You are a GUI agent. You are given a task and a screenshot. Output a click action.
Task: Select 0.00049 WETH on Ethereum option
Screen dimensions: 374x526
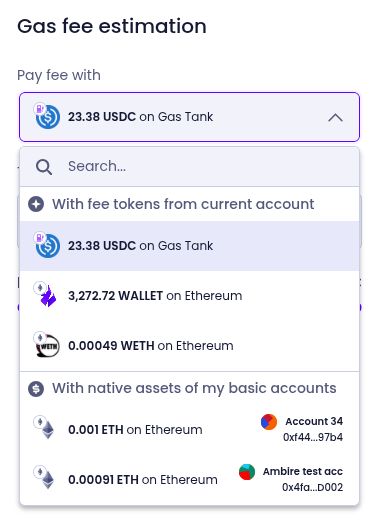190,346
